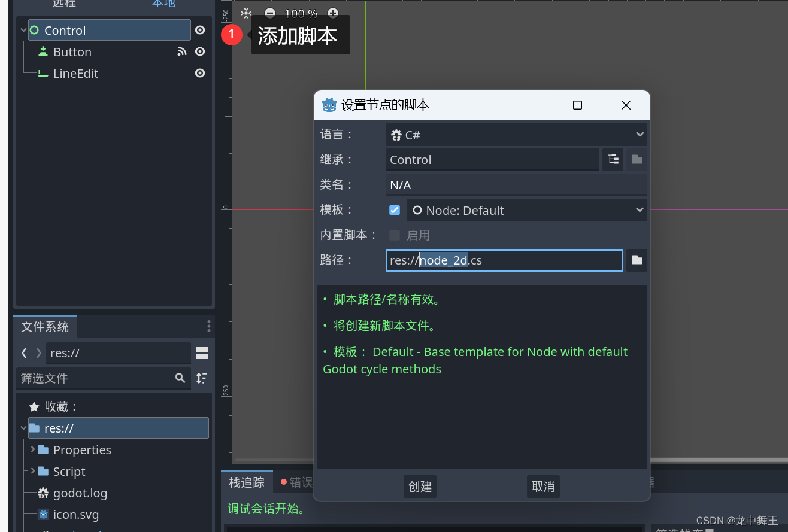Go forward in FileSystem history arrow

coord(38,353)
